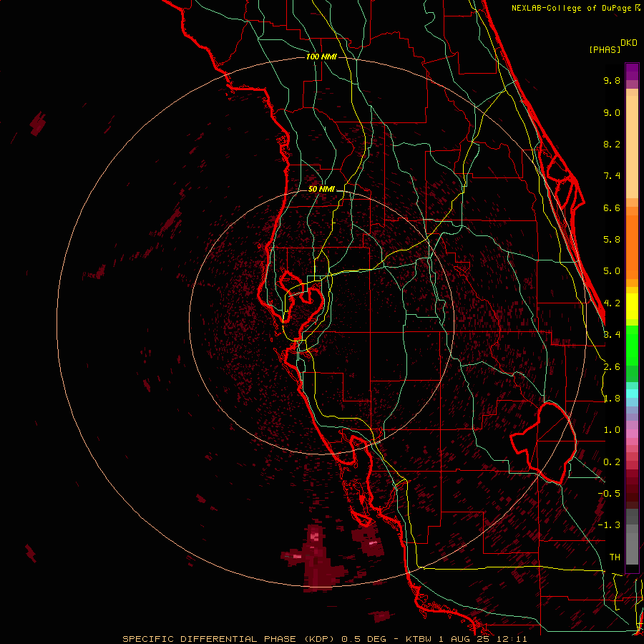Click the 2.6 value on color scale
Image resolution: width=644 pixels, height=644 pixels.
point(612,367)
